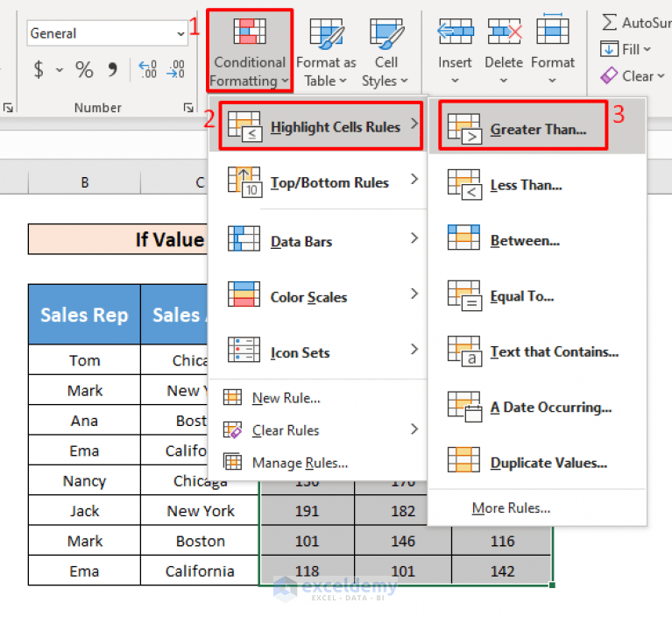Click Increase Decimal icon
672x617 pixels.
coord(148,69)
